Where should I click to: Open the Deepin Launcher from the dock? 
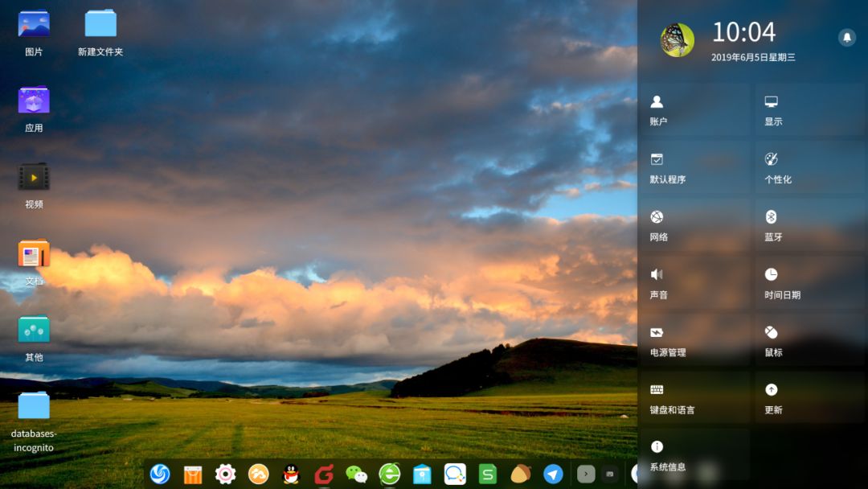click(159, 475)
